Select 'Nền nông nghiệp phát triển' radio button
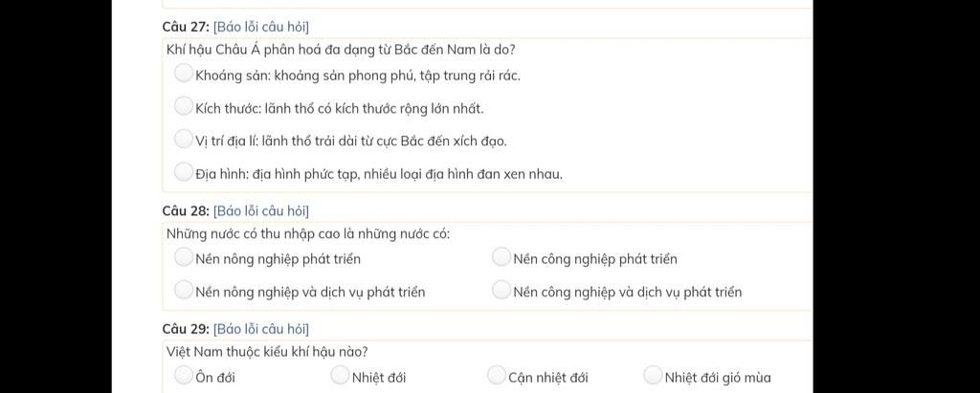Screen dimensions: 980x393 pos(183,257)
